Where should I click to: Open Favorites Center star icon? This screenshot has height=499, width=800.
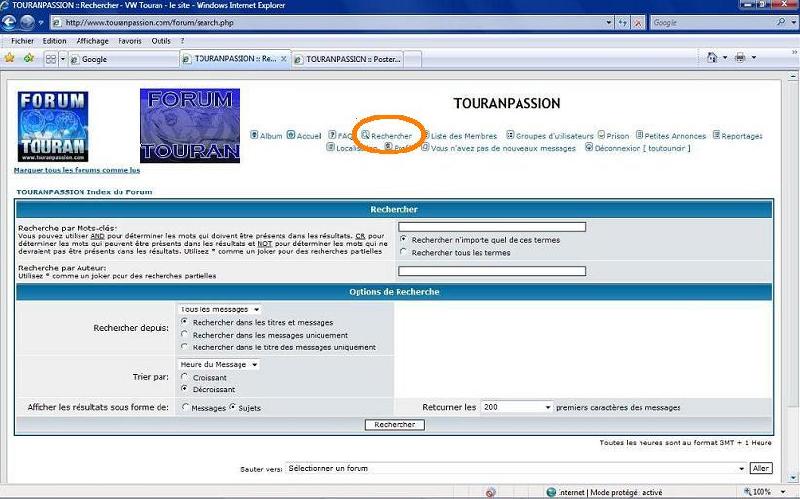coord(10,58)
